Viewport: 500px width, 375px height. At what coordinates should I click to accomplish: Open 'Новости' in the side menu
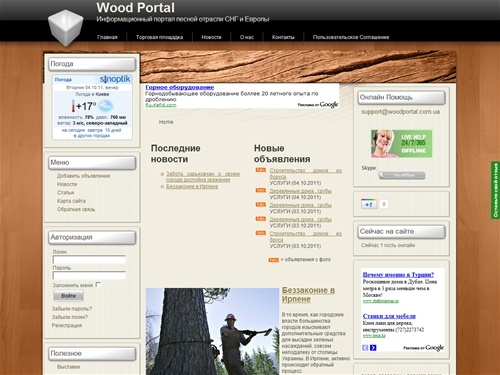(67, 184)
